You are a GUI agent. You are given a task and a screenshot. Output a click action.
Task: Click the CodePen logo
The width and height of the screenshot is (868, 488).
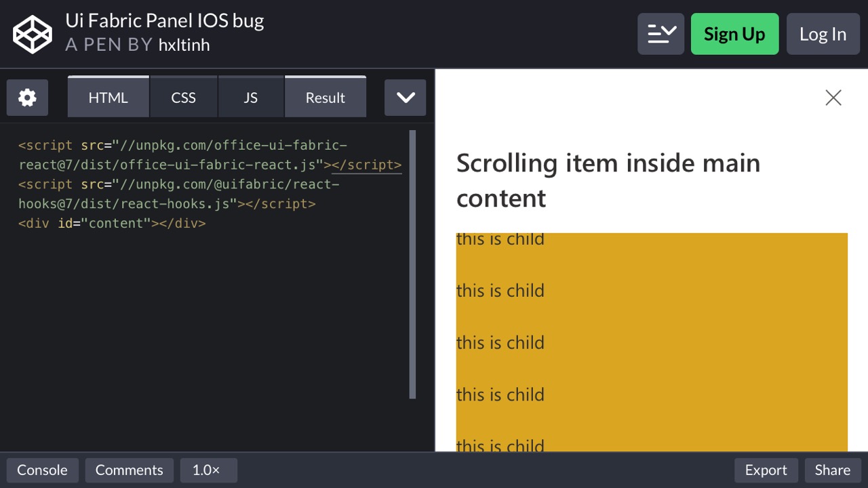point(32,33)
